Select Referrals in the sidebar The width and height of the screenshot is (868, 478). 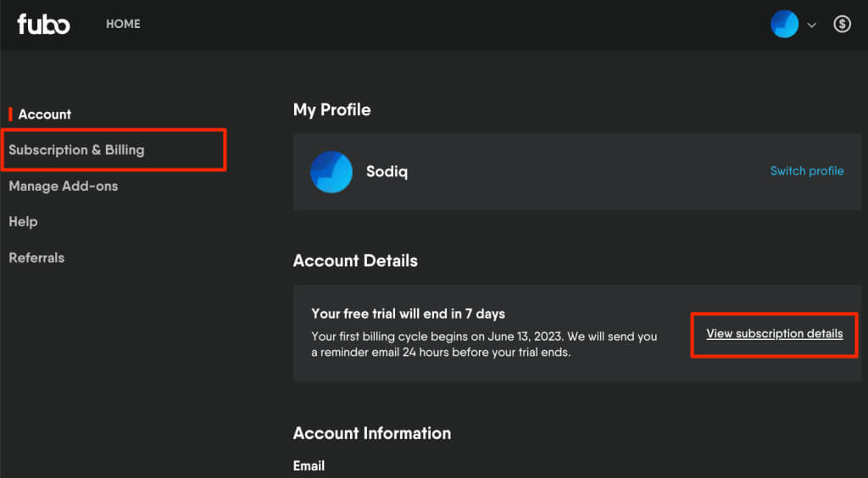(x=36, y=258)
